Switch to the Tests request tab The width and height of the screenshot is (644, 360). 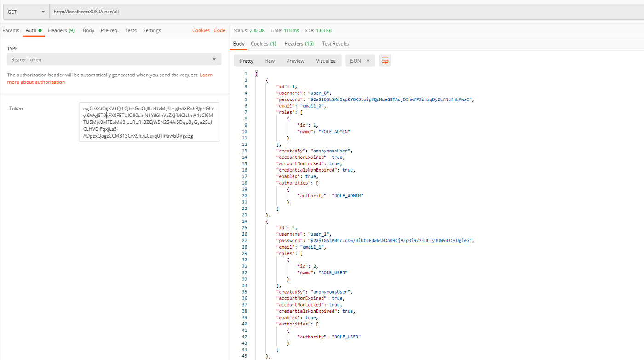pyautogui.click(x=131, y=30)
